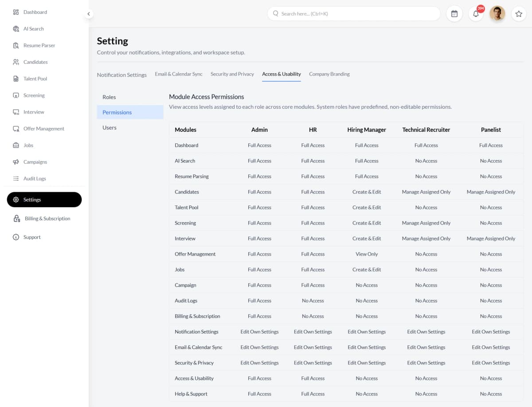
Task: Switch to Security and Privacy tab
Action: (x=232, y=74)
